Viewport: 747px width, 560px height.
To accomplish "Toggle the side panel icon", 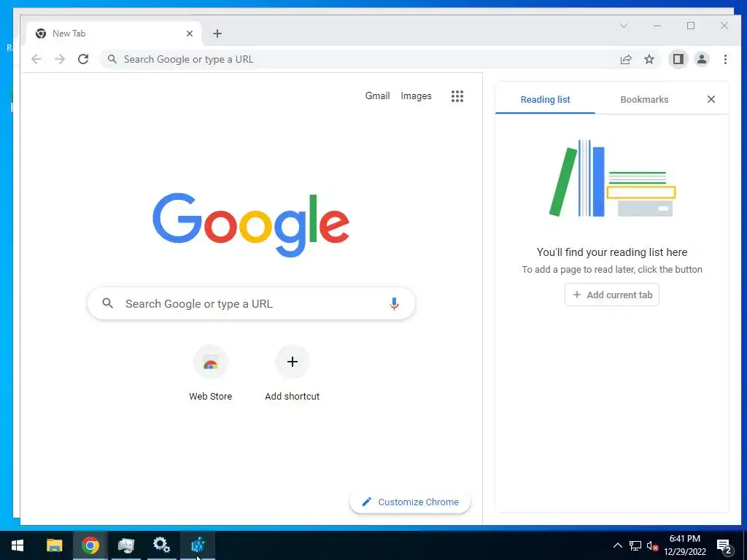I will 678,59.
